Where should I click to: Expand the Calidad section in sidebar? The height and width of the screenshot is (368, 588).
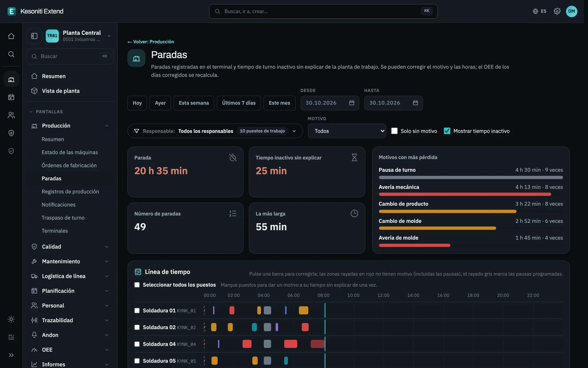tap(70, 246)
